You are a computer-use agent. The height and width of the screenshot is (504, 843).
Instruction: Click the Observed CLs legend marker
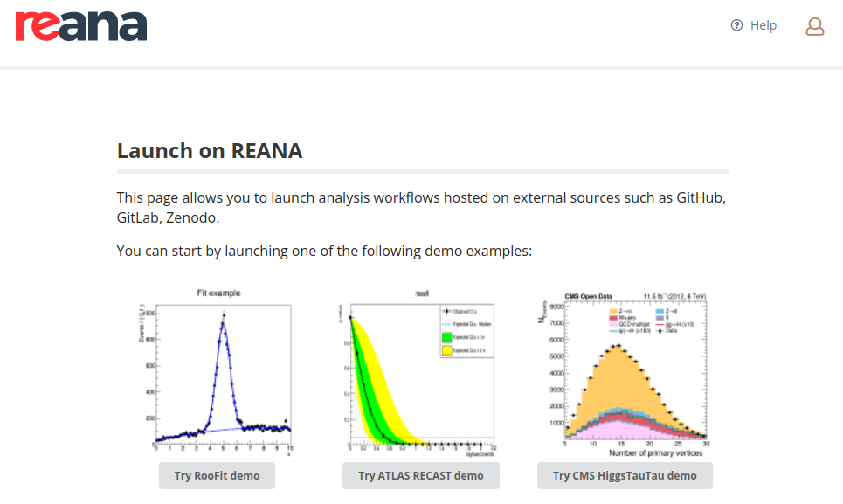pyautogui.click(x=446, y=310)
